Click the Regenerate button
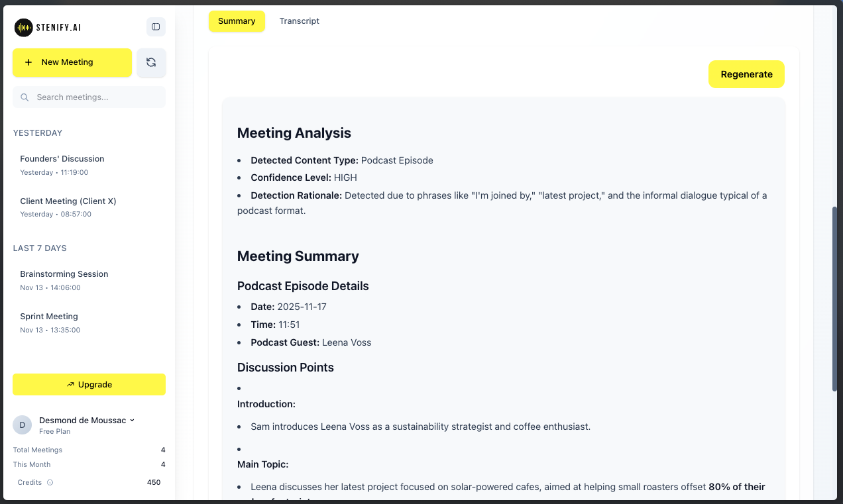This screenshot has height=504, width=843. tap(746, 74)
